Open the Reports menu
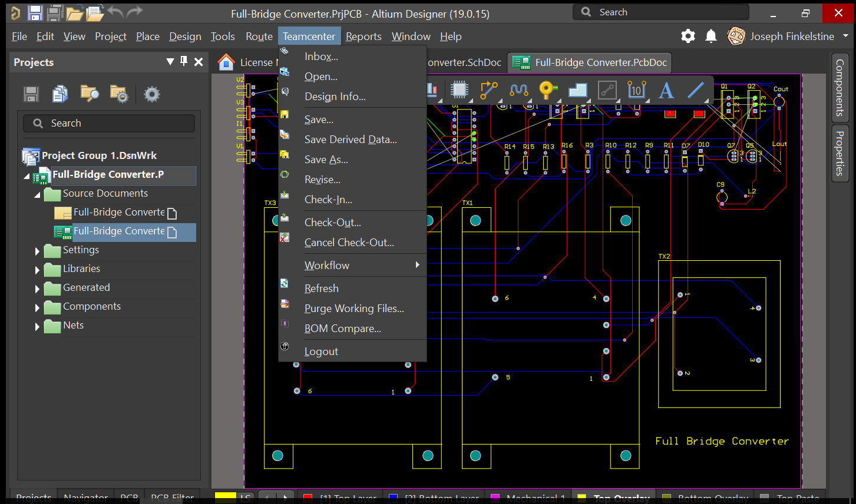 click(363, 37)
